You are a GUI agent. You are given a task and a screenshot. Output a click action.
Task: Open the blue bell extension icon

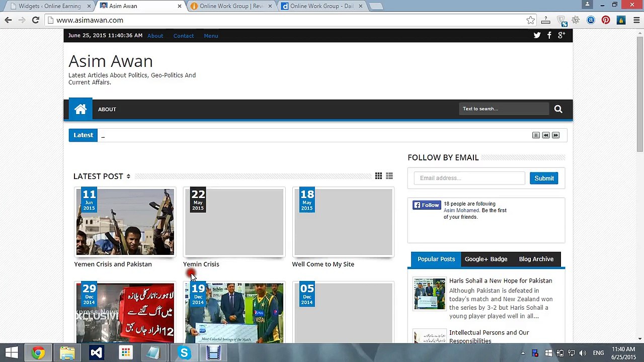point(621,20)
